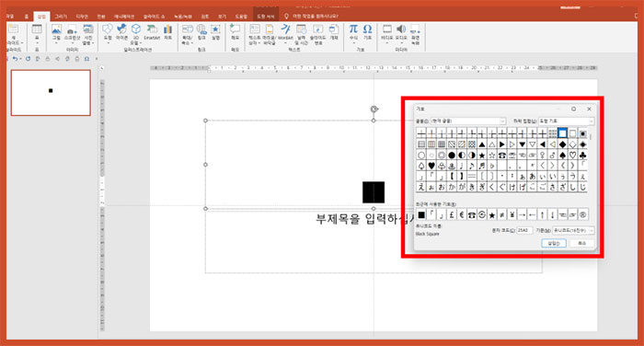Click the Link (링크) ribbon icon
The image size is (644, 346).
tap(201, 32)
